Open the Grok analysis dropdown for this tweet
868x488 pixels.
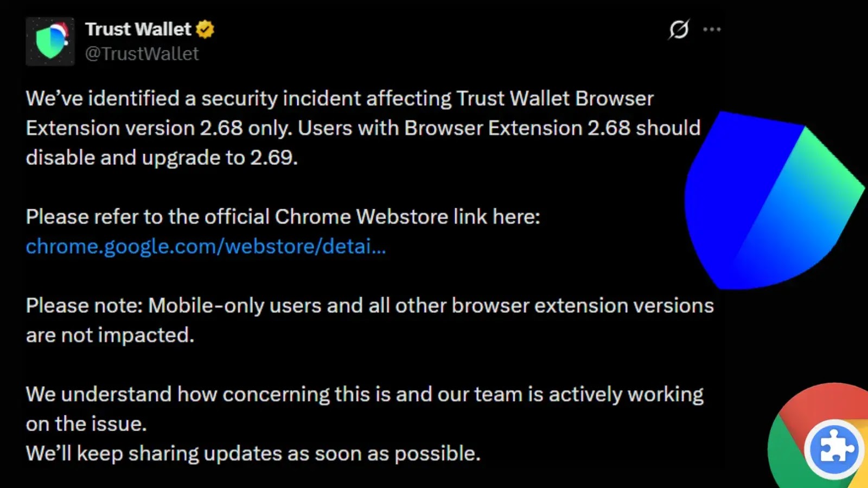(679, 30)
